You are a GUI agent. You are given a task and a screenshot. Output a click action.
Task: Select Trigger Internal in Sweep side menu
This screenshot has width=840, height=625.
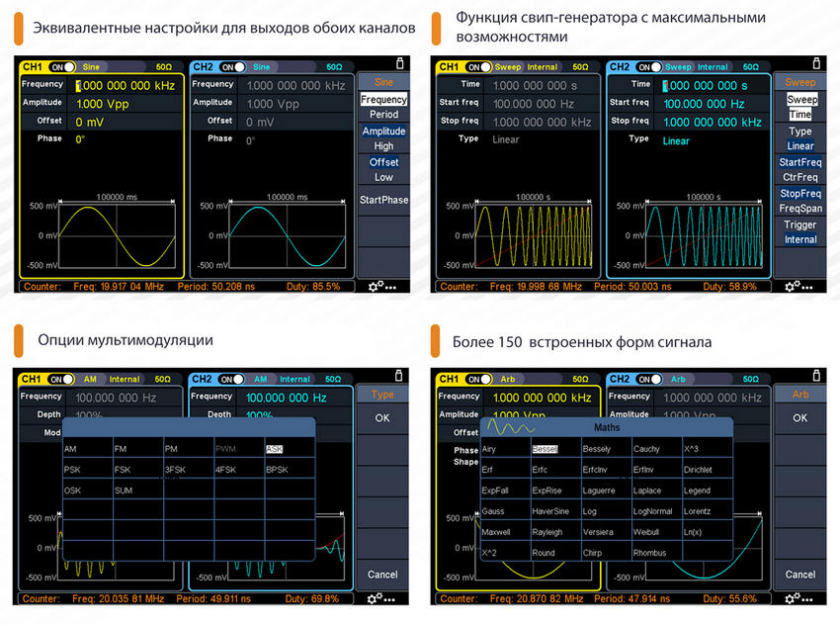point(799,231)
